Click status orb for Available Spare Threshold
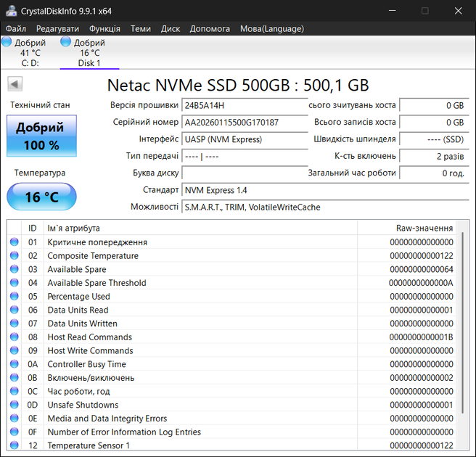476x457 pixels. tap(15, 282)
